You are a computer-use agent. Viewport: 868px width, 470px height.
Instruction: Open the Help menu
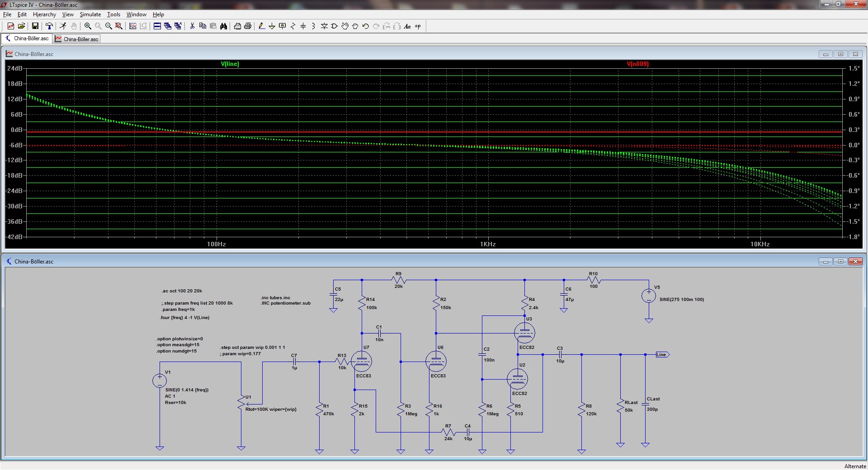[158, 14]
